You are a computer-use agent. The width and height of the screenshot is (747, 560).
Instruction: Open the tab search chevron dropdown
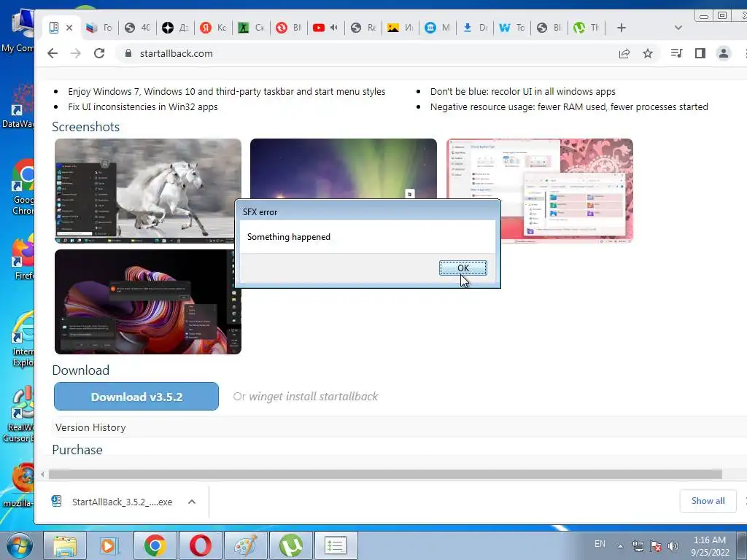(678, 28)
